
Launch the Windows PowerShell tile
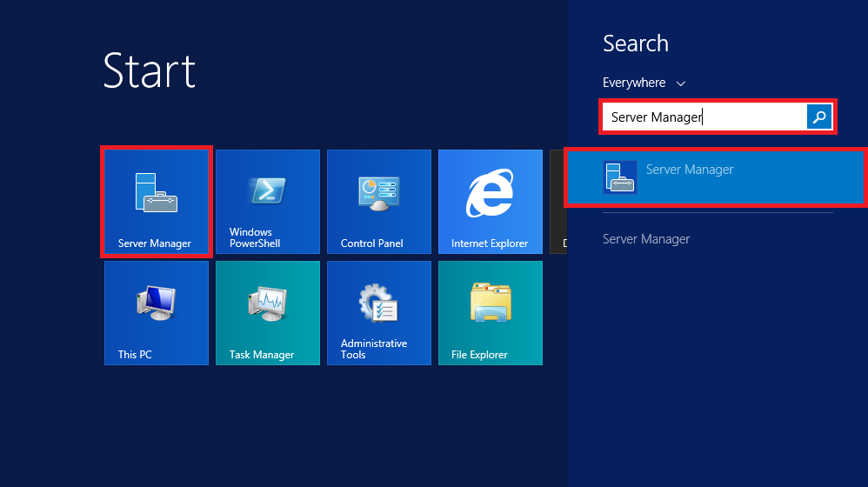268,202
